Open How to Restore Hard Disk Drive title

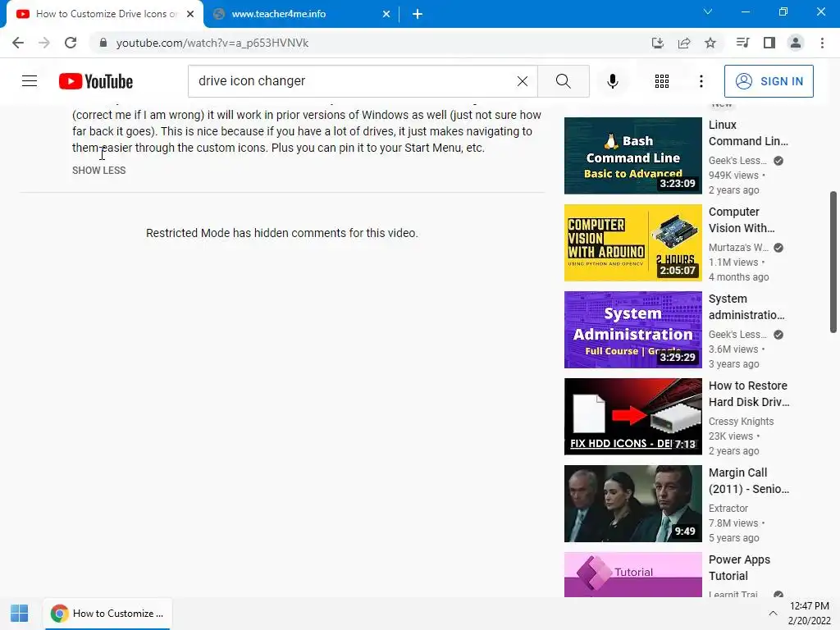point(749,394)
